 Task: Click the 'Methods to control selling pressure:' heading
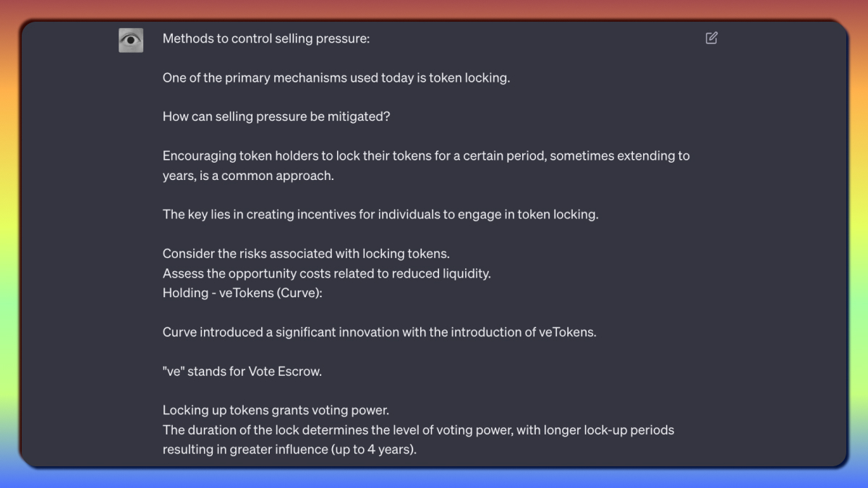click(x=266, y=38)
